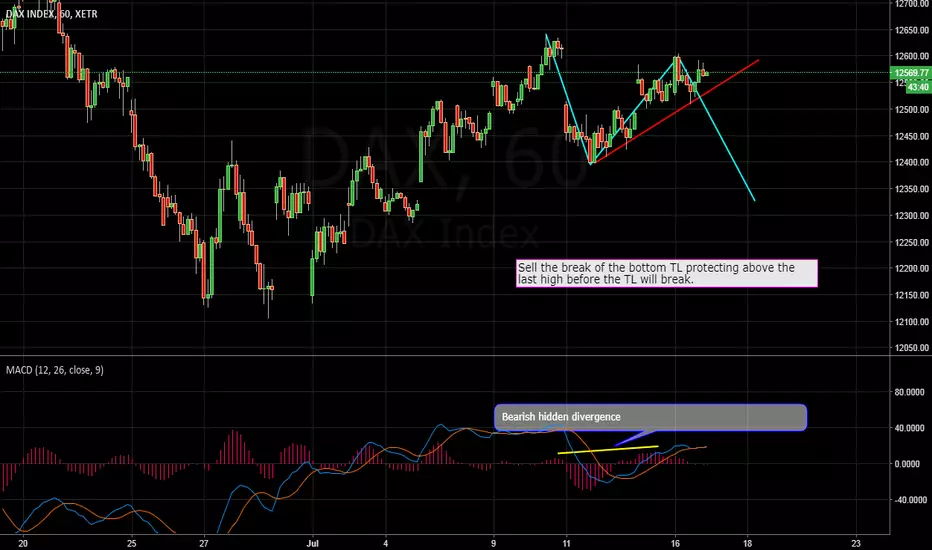
Task: Click the 12150.00 price axis label
Action: click(x=912, y=296)
